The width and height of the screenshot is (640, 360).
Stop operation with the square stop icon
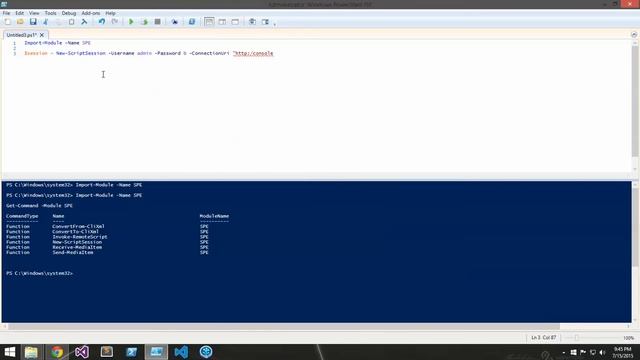[157, 22]
